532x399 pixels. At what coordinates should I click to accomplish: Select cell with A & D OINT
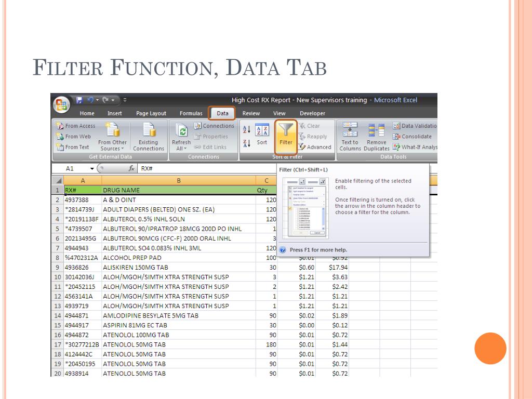(179, 200)
